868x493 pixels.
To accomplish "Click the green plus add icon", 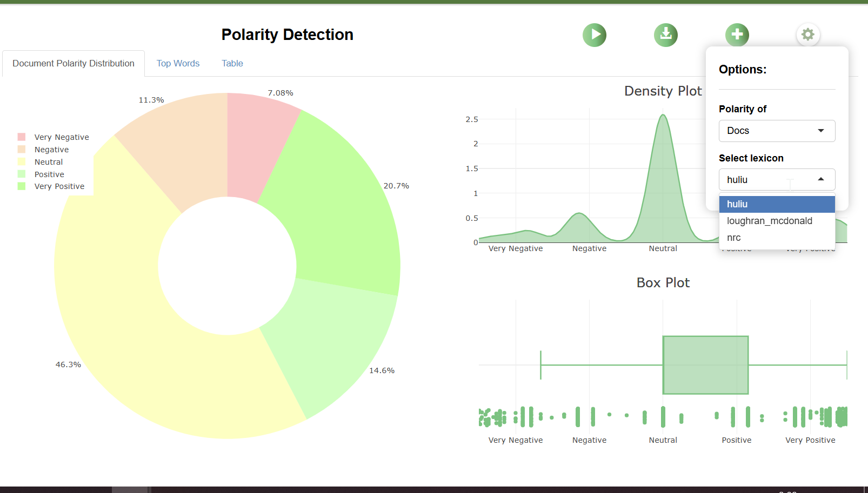I will coord(737,35).
